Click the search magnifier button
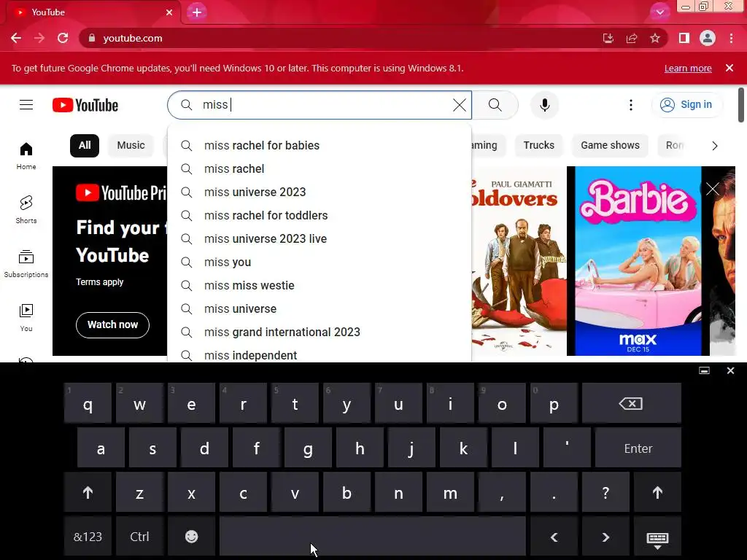Image resolution: width=747 pixels, height=560 pixels. tap(495, 105)
